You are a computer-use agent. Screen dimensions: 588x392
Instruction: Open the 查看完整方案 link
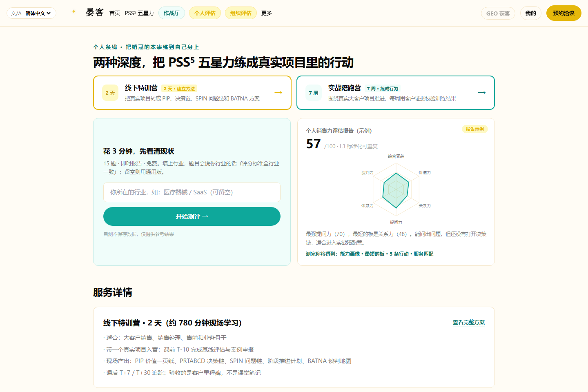(x=469, y=323)
